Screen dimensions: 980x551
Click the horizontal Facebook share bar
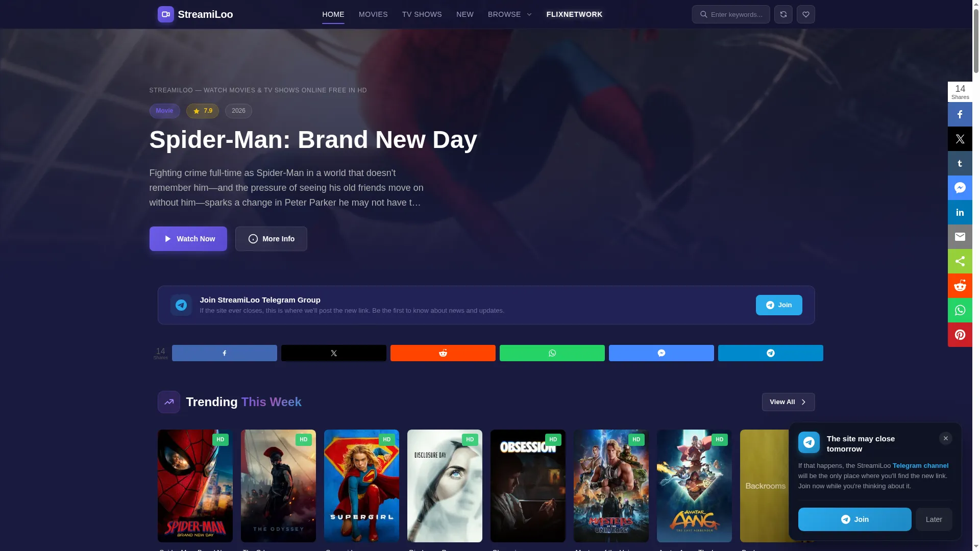225,353
